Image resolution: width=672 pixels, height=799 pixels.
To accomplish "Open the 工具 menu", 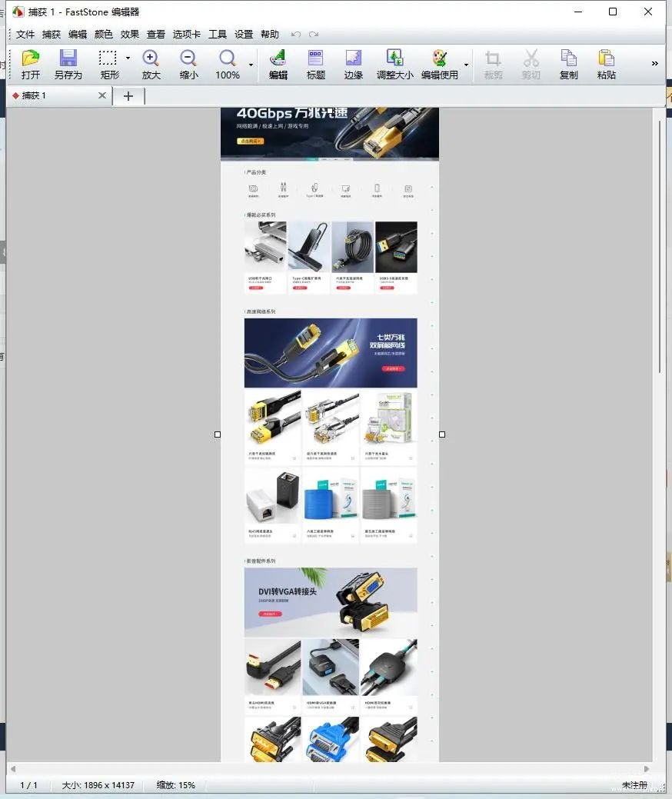I will 218,34.
